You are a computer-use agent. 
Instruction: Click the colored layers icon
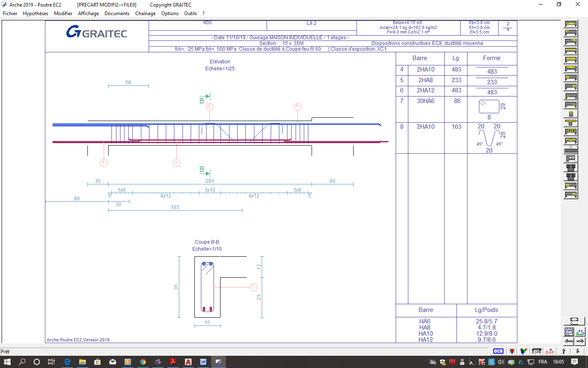click(523, 351)
